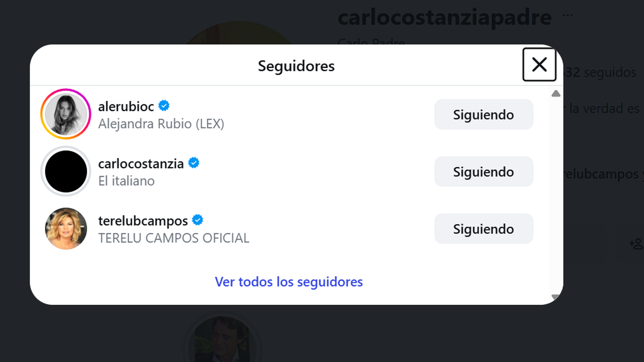Click the Siguiendo button for carlocostanzia

(x=483, y=171)
